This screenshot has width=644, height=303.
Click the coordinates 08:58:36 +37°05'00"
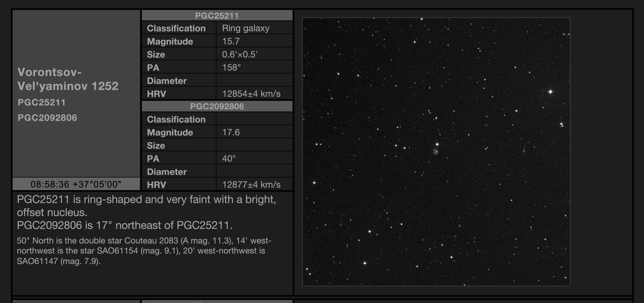point(76,184)
